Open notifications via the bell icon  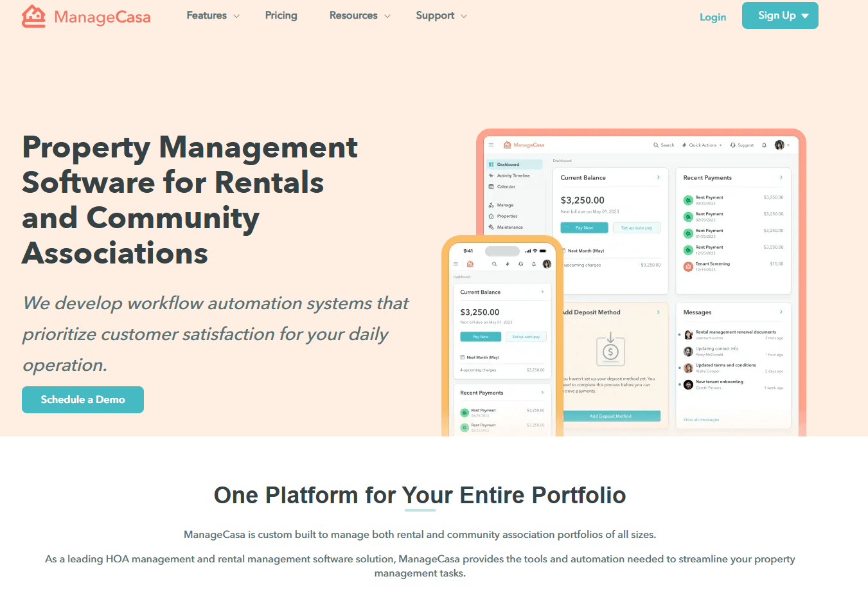(x=764, y=145)
